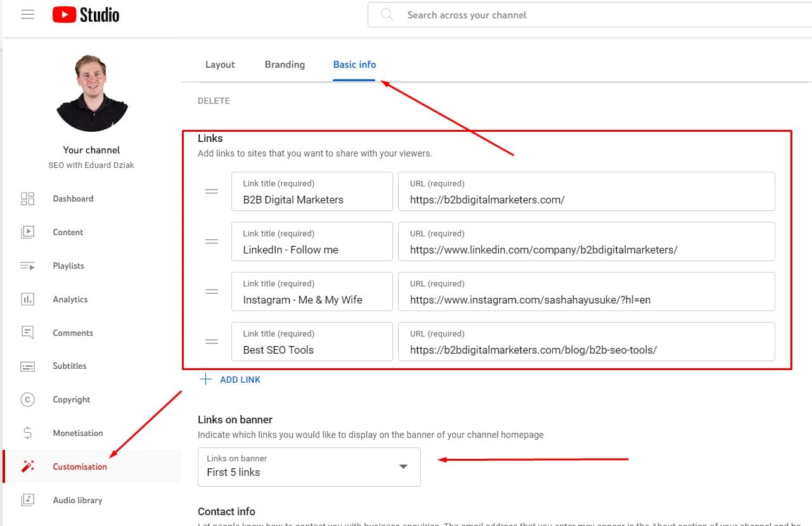Click the channel profile picture
812x526 pixels.
pos(92,93)
